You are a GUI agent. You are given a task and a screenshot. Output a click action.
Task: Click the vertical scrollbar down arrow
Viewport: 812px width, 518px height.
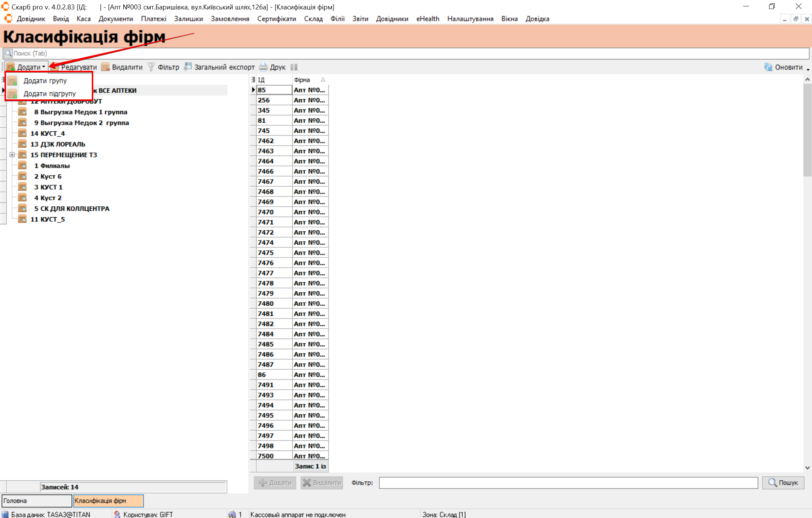click(807, 468)
